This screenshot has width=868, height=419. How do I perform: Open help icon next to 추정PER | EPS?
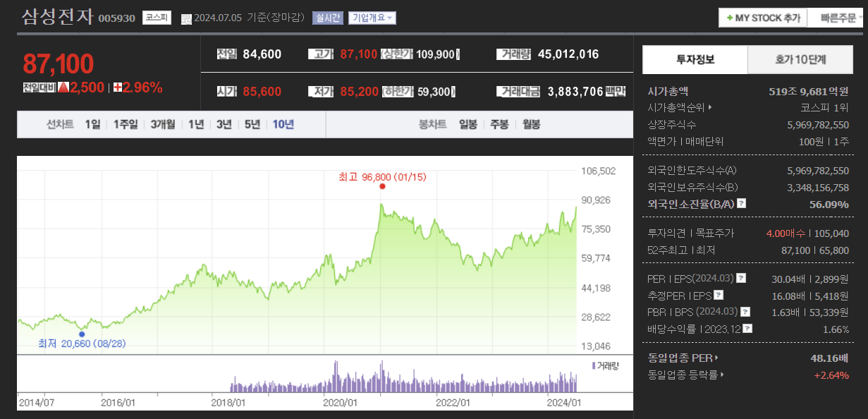[x=719, y=295]
